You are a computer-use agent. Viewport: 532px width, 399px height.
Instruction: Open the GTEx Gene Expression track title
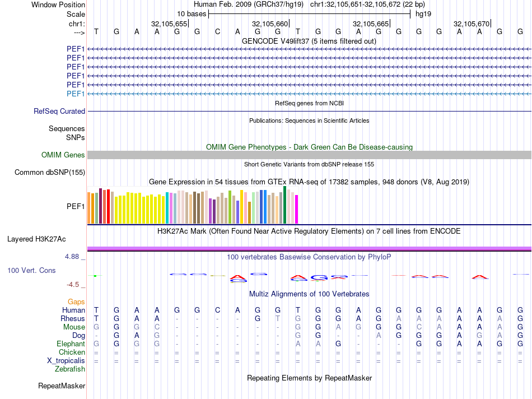(309, 182)
